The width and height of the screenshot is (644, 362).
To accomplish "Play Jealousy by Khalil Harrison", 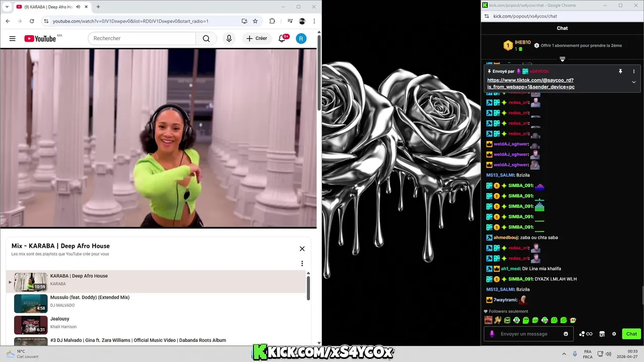I will (x=156, y=325).
